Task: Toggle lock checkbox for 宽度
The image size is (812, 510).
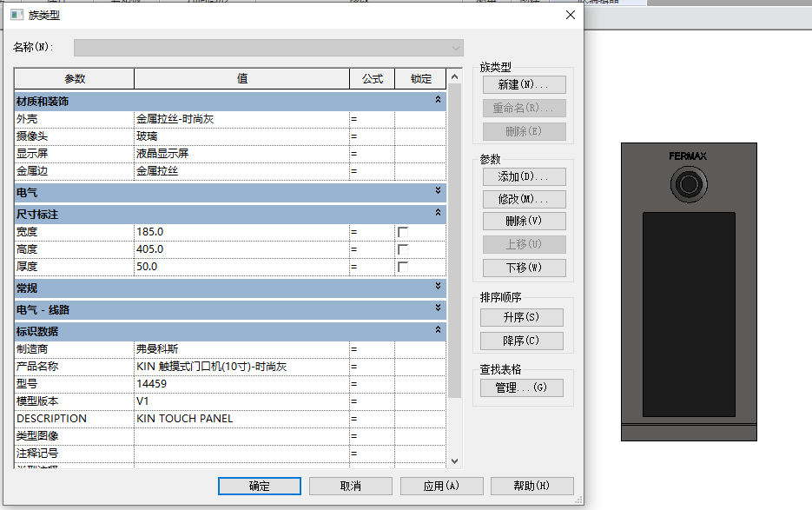Action: 402,232
